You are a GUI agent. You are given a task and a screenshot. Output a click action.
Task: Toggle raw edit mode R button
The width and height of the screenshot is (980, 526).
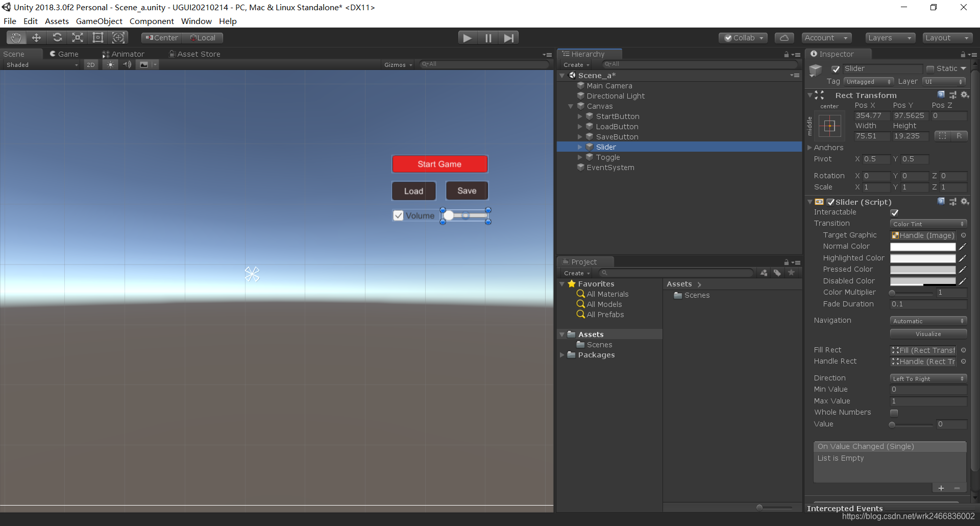[x=959, y=136]
